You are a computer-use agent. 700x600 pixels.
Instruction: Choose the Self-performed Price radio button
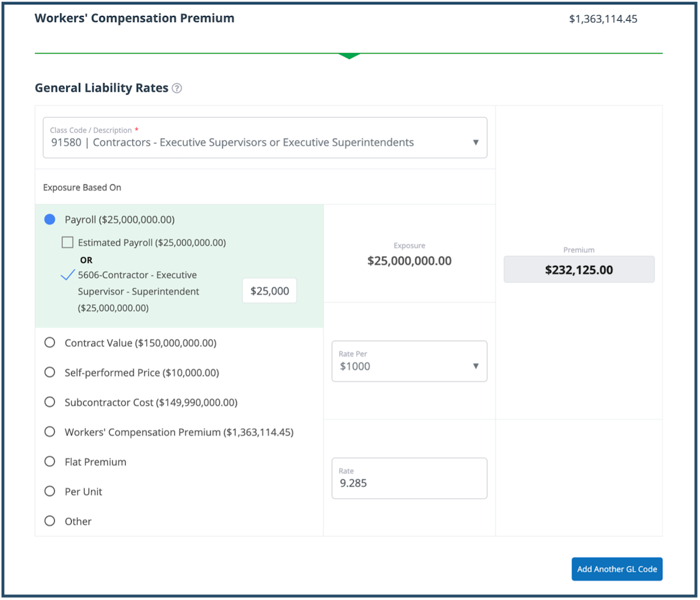50,372
